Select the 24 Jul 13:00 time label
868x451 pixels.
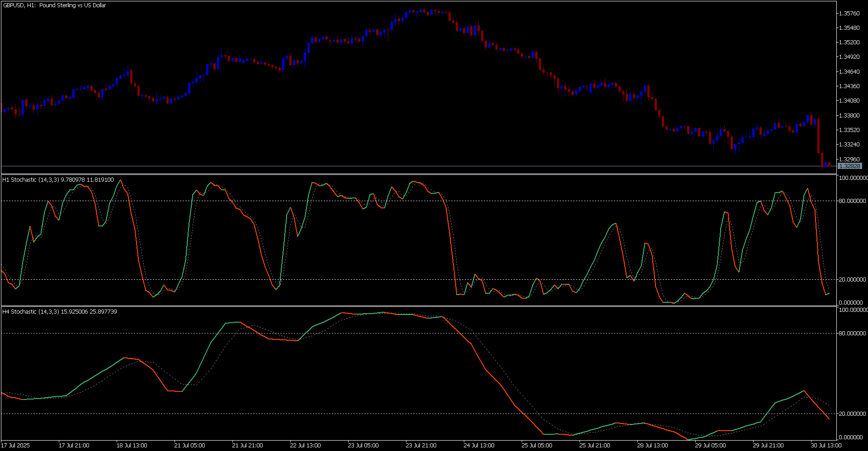(479, 446)
